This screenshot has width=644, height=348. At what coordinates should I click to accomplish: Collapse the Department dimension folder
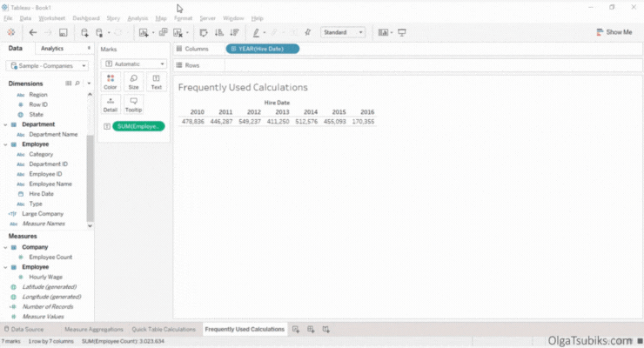click(5, 124)
